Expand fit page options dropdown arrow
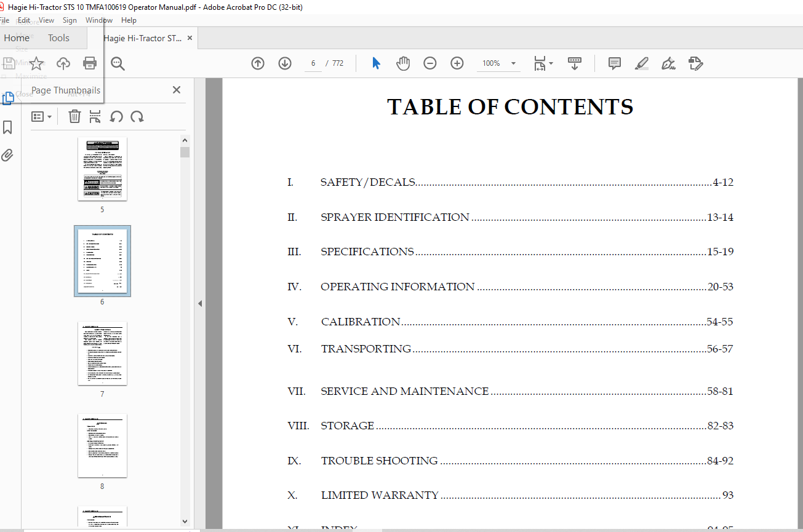 (x=551, y=63)
